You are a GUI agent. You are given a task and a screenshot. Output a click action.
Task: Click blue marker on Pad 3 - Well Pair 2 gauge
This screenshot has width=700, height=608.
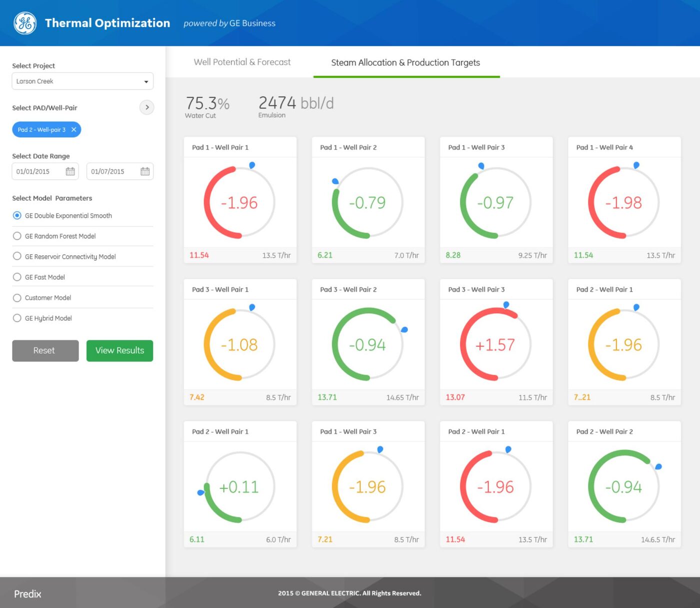pos(404,329)
